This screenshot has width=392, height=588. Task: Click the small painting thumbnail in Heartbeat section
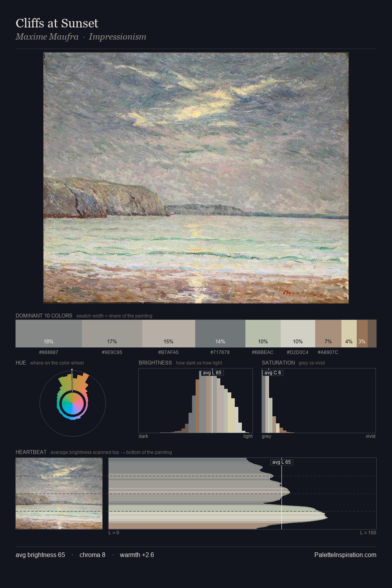[59, 494]
